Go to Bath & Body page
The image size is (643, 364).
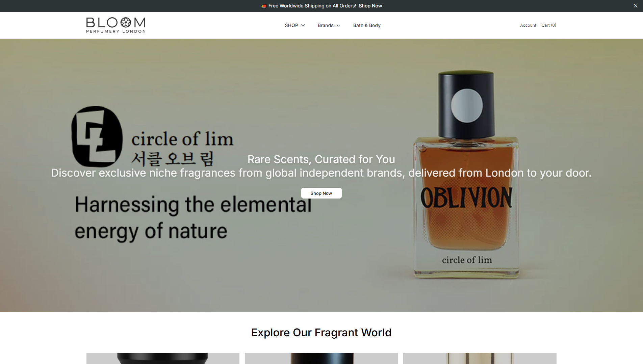pos(367,25)
